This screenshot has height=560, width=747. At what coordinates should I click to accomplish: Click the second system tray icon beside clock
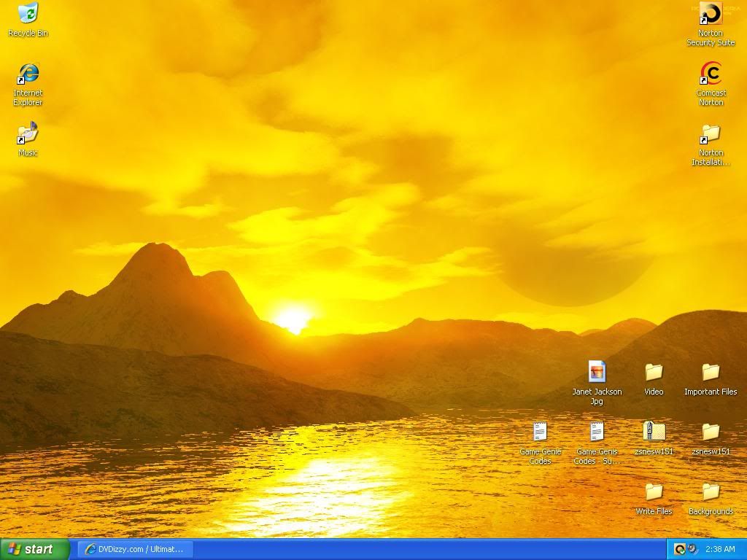[692, 549]
